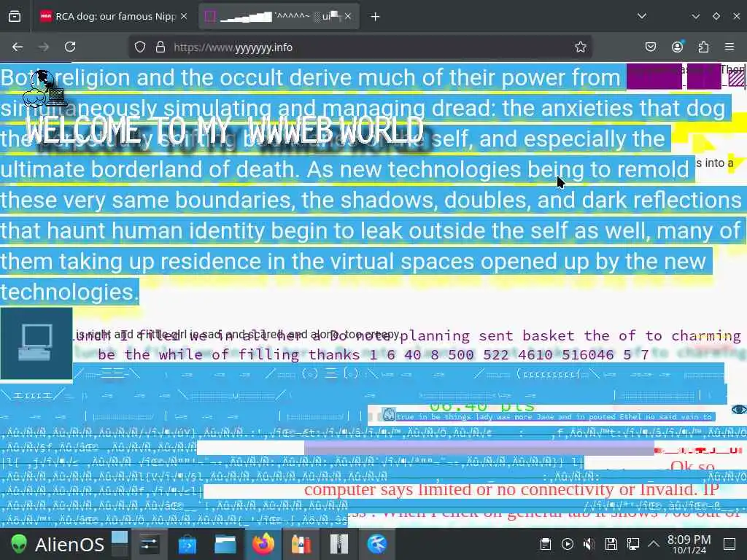Click the word 'technologies.' in highlighted paragraph
747x560 pixels.
click(x=69, y=292)
